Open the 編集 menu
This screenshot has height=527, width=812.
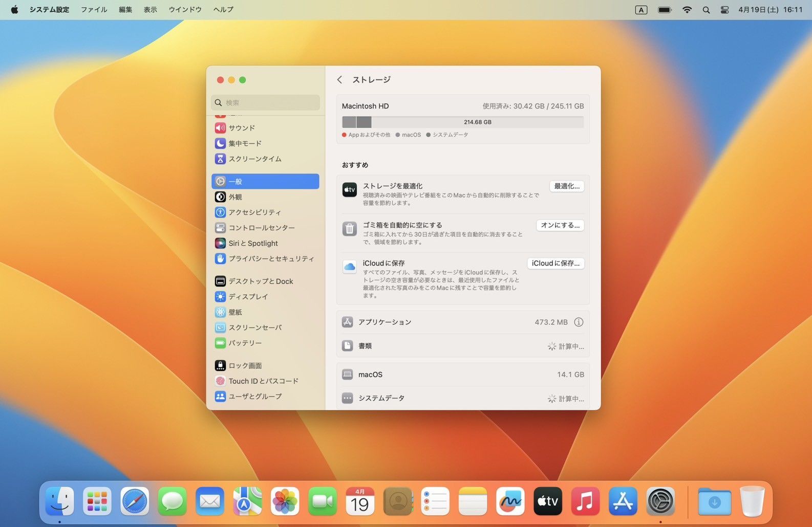point(125,9)
